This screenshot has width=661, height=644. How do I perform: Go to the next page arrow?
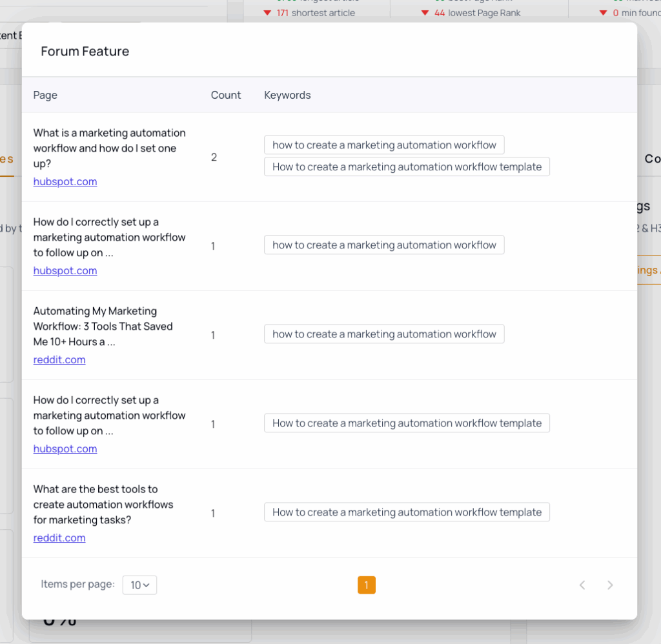(x=610, y=585)
